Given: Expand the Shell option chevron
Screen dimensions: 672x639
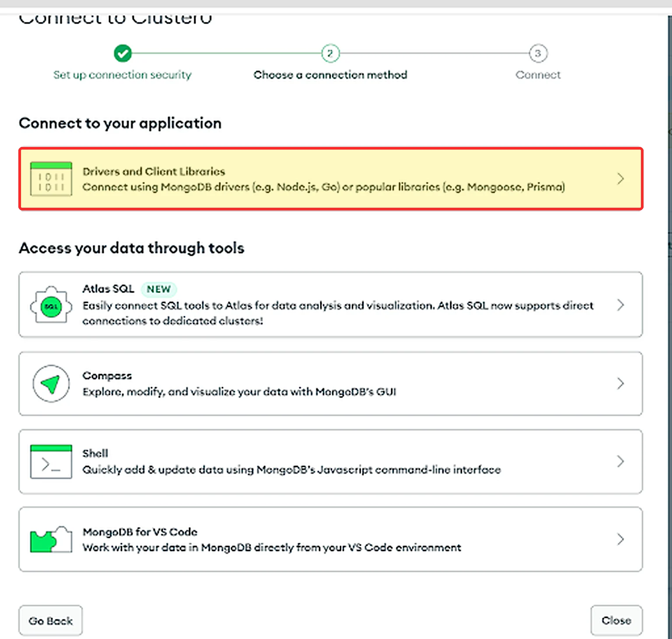Looking at the screenshot, I should point(620,461).
